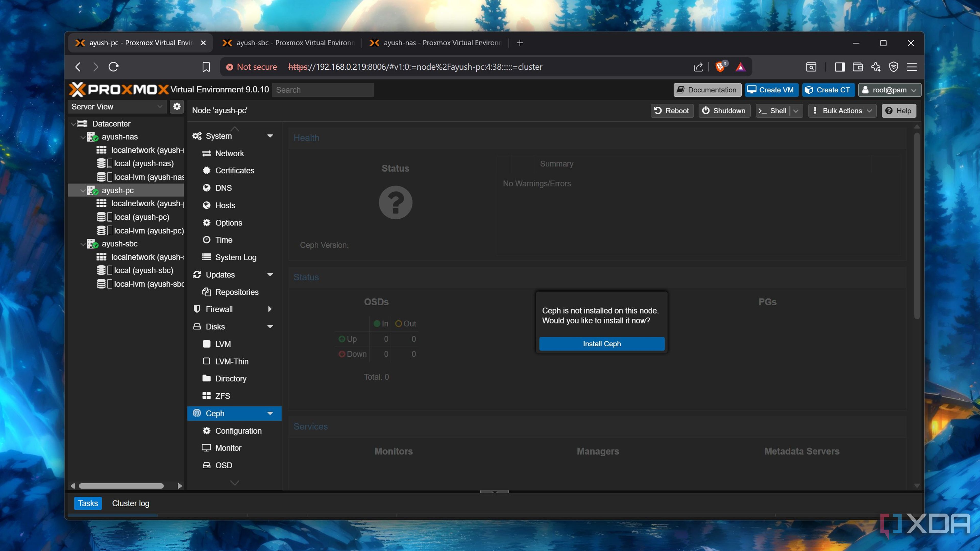Click the local (ayush-pc) storage icon
This screenshot has height=551, width=980.
click(x=104, y=217)
